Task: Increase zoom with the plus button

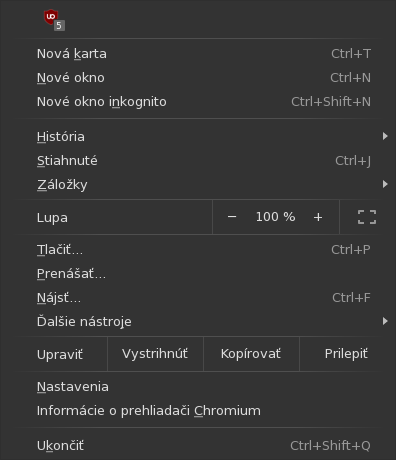Action: point(318,217)
